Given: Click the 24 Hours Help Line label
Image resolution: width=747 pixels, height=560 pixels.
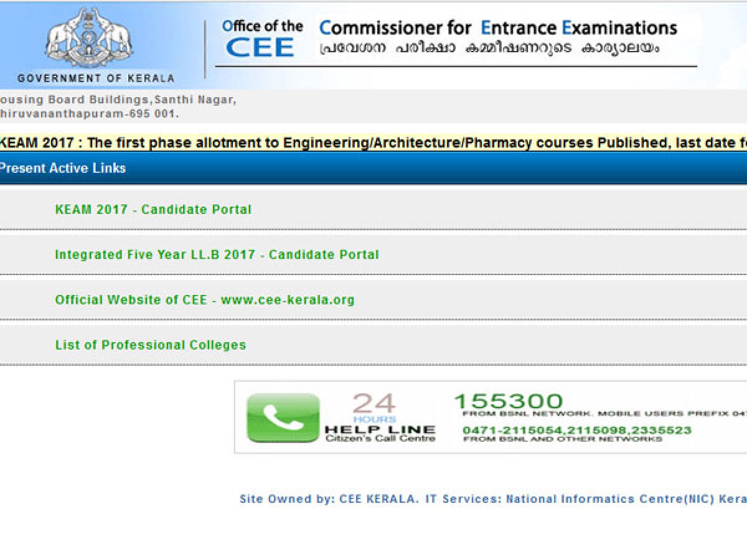Looking at the screenshot, I should [380, 417].
